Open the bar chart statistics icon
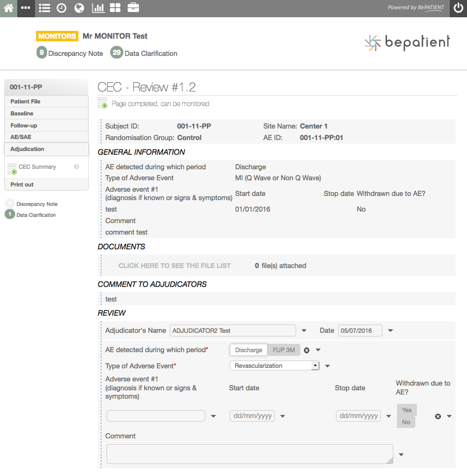Viewport: 467px width, 476px height. 98,8
